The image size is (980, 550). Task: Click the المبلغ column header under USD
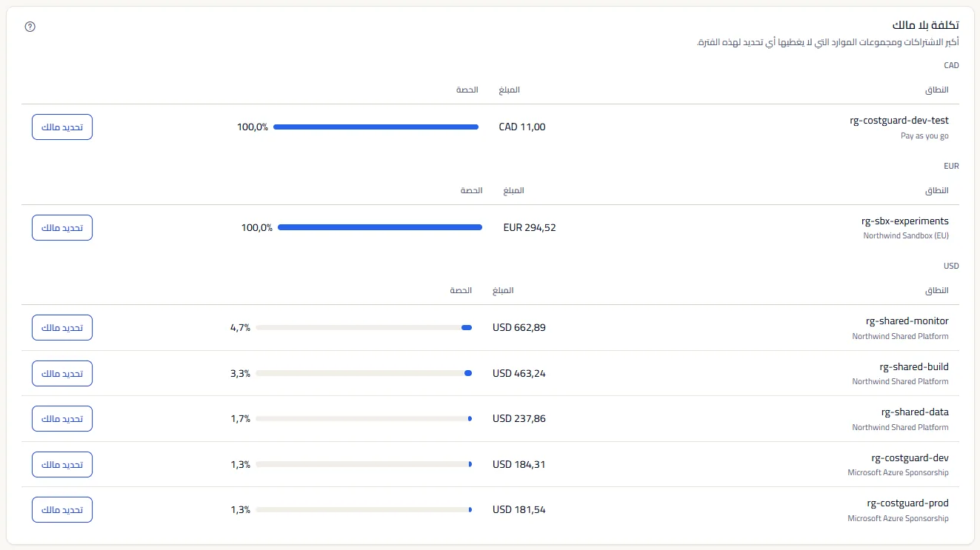[503, 290]
